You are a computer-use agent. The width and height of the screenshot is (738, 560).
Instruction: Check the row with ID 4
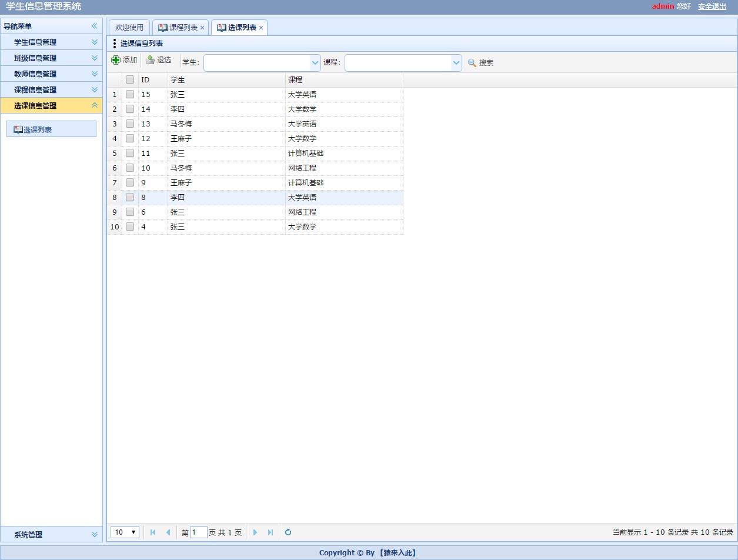(x=130, y=226)
